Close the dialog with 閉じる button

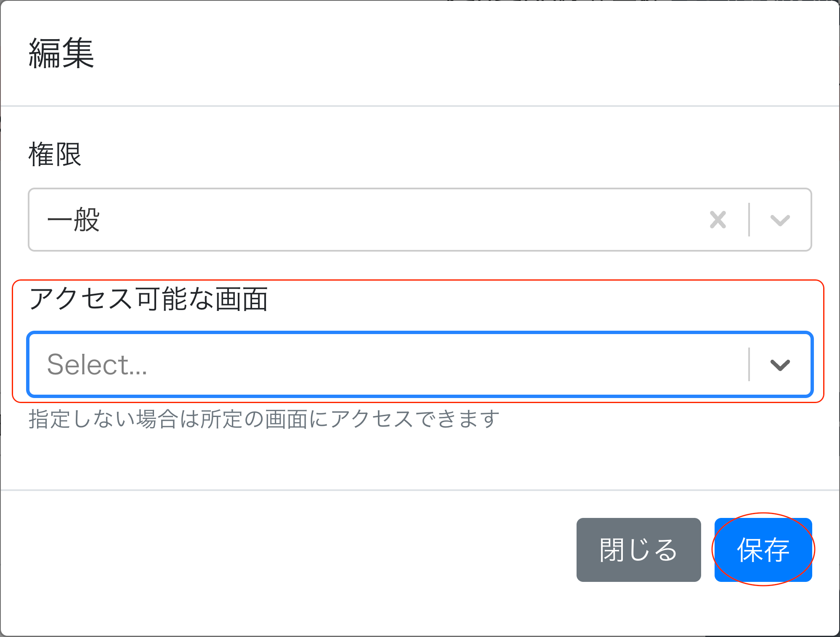tap(638, 549)
